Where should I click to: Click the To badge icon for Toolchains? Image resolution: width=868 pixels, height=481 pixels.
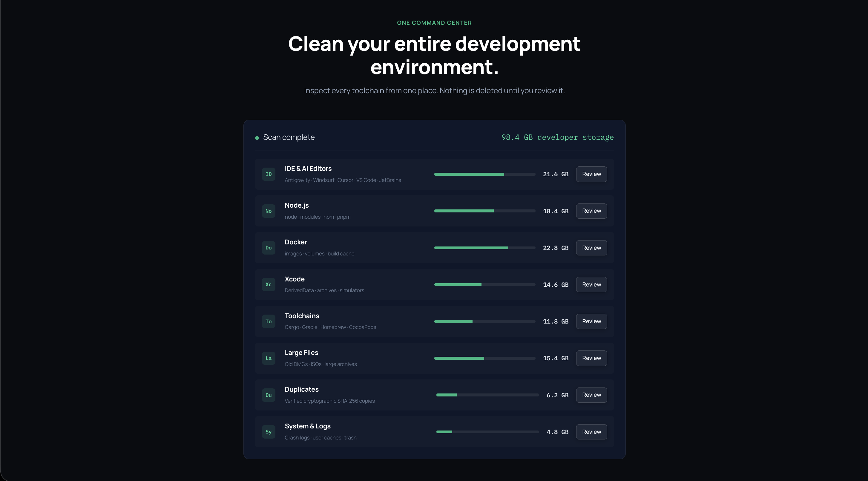click(x=269, y=321)
